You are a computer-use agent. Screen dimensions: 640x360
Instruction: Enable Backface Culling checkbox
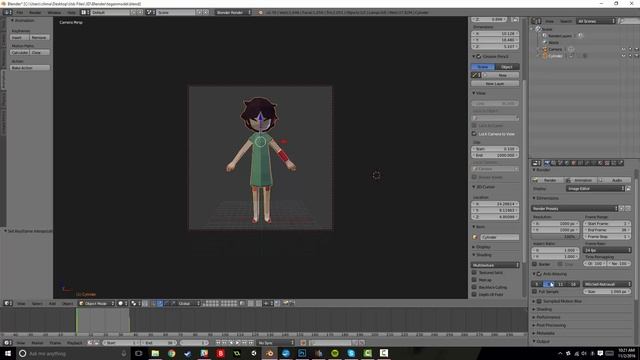coord(474,287)
